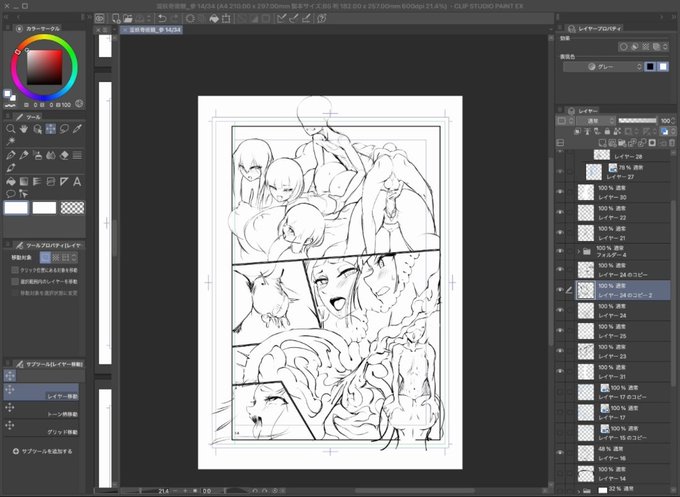Click サブツールを追加する button
This screenshot has width=680, height=497.
(x=42, y=451)
